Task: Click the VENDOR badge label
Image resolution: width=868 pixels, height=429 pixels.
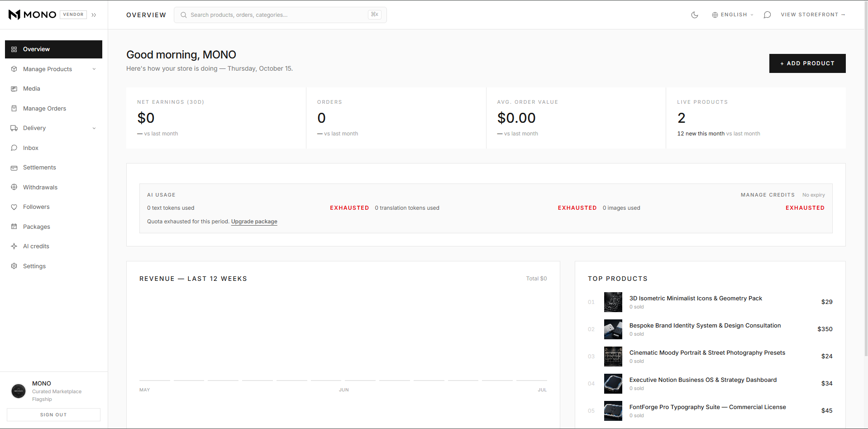Action: (73, 14)
